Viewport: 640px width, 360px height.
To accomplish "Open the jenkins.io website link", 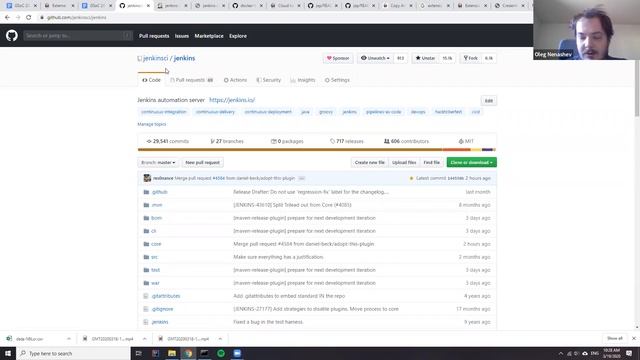I will pyautogui.click(x=232, y=100).
